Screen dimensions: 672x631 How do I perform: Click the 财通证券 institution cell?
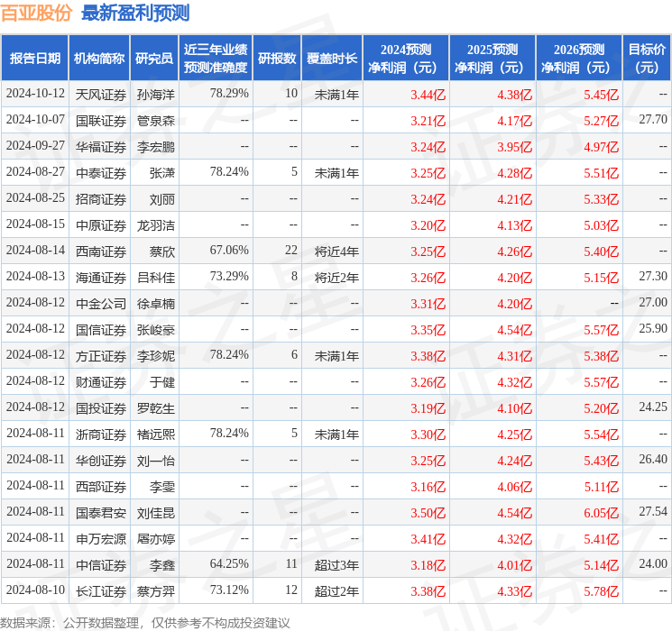(101, 382)
